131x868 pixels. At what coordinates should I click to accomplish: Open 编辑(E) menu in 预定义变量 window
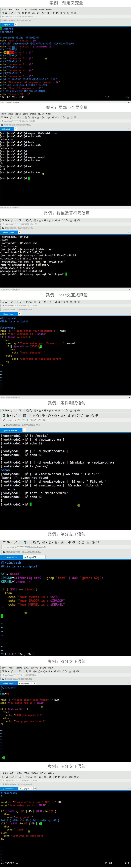click(x=11, y=9)
